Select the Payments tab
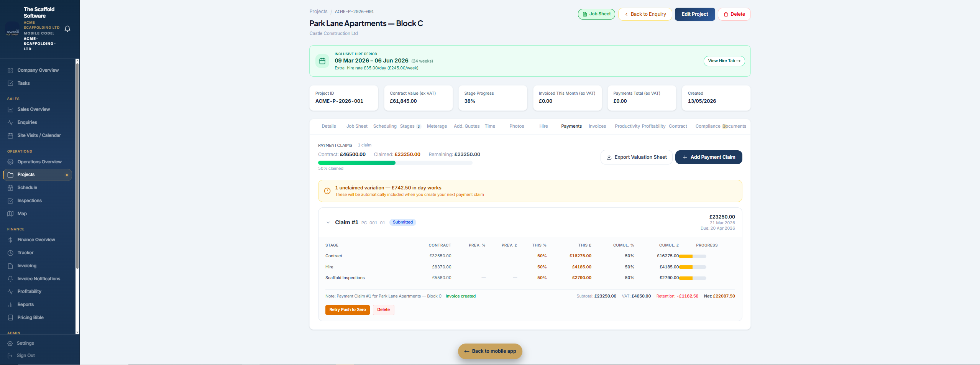The height and width of the screenshot is (365, 980). [x=571, y=126]
